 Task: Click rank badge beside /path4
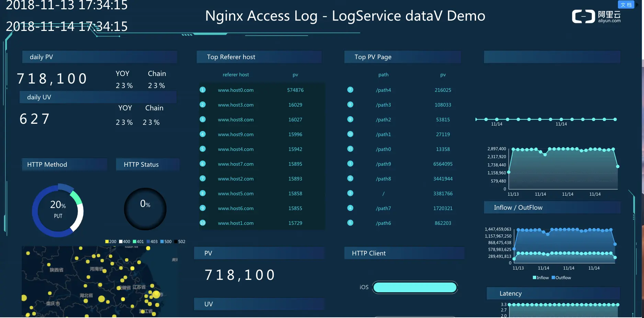350,90
